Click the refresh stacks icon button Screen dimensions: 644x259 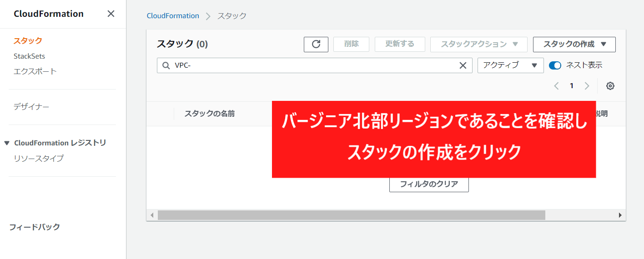pyautogui.click(x=316, y=45)
